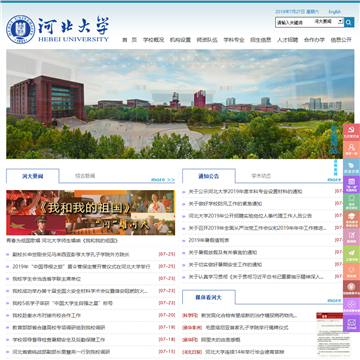Open 首页 in the navigation menu
360x360 pixels.
pos(129,40)
